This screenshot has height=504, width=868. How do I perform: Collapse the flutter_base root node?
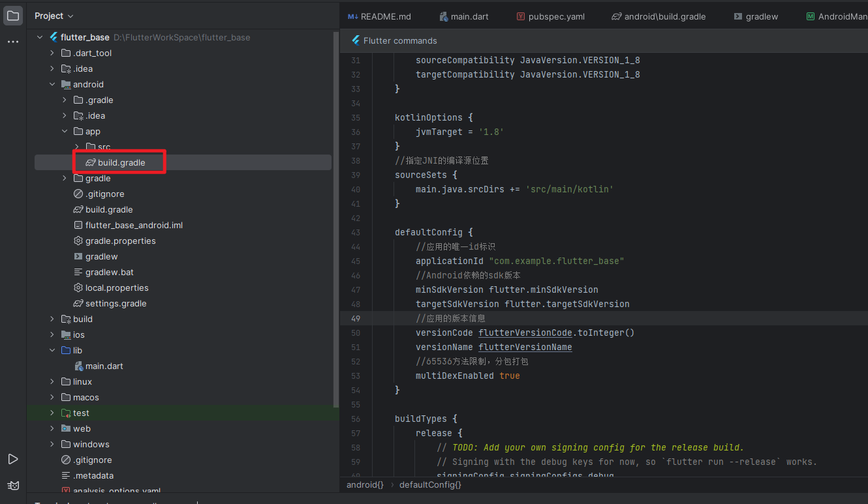40,37
